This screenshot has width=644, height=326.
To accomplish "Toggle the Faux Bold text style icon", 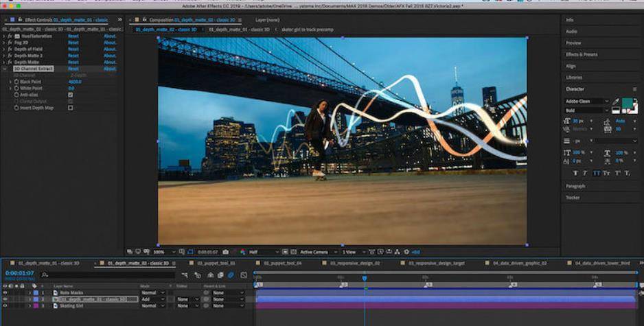I will pos(575,173).
